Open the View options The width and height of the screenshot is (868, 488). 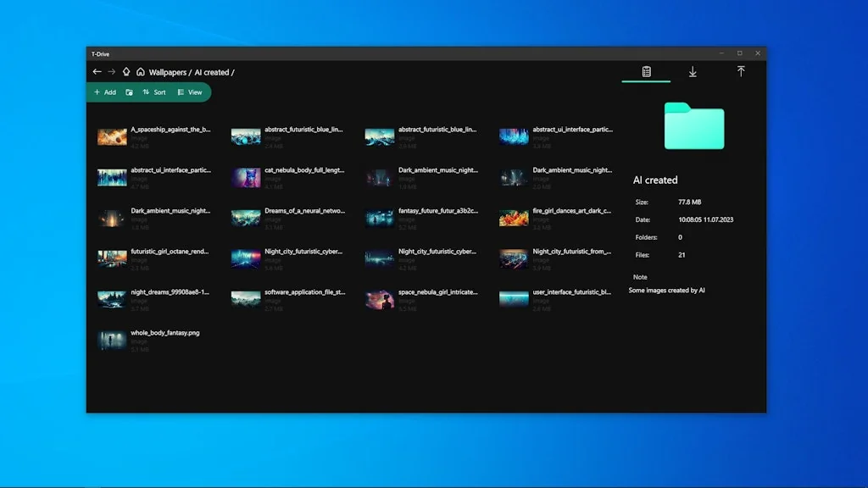[190, 92]
